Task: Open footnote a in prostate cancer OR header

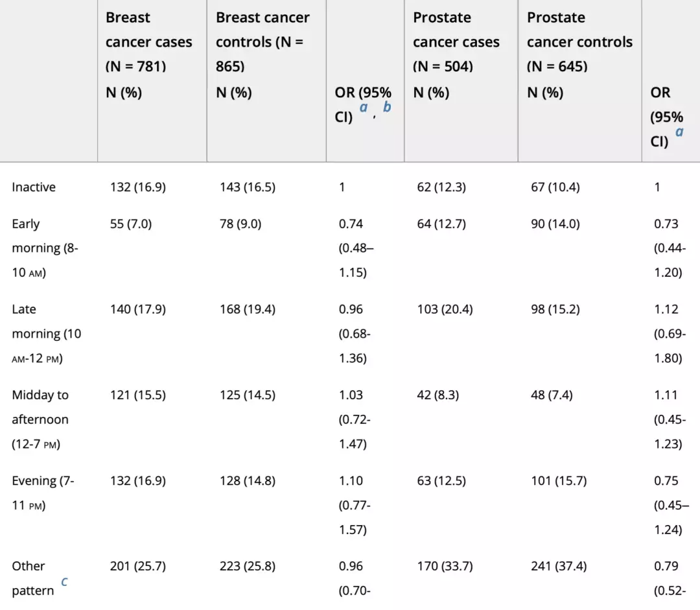Action: [679, 132]
